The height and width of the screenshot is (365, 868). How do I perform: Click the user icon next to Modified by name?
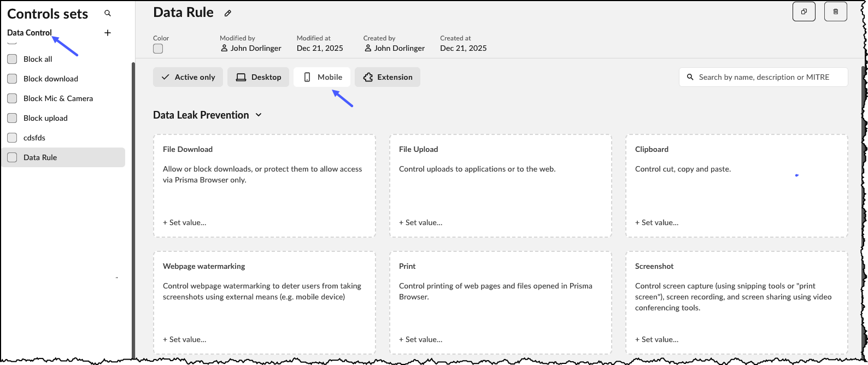point(224,48)
